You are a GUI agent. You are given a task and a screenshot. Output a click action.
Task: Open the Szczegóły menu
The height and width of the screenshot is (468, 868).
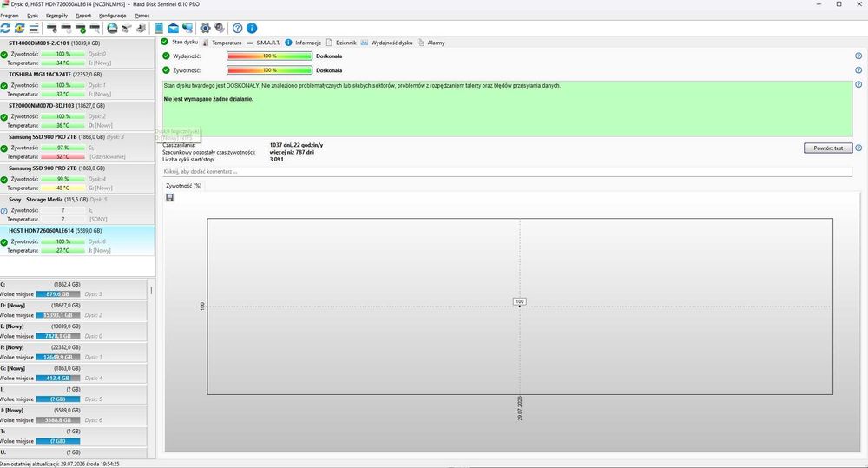click(x=56, y=16)
